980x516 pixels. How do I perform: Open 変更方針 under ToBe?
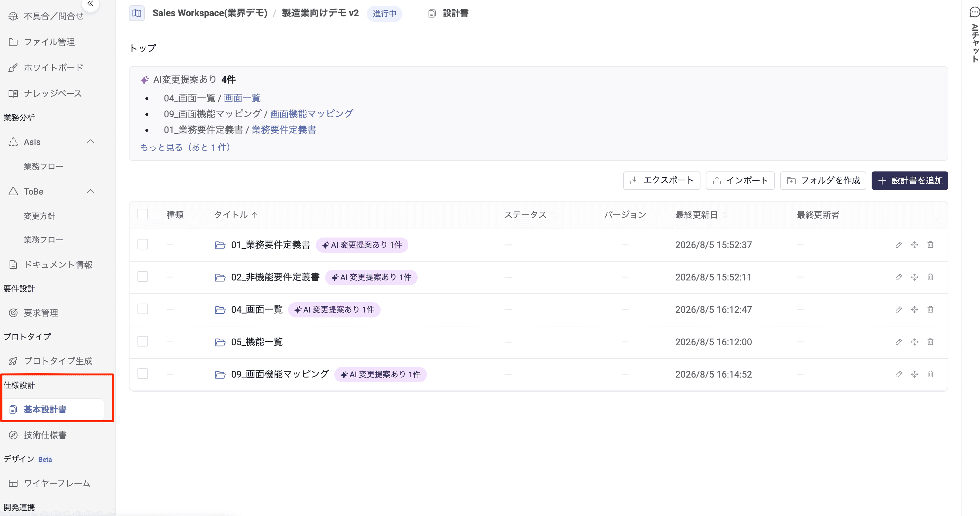[40, 216]
